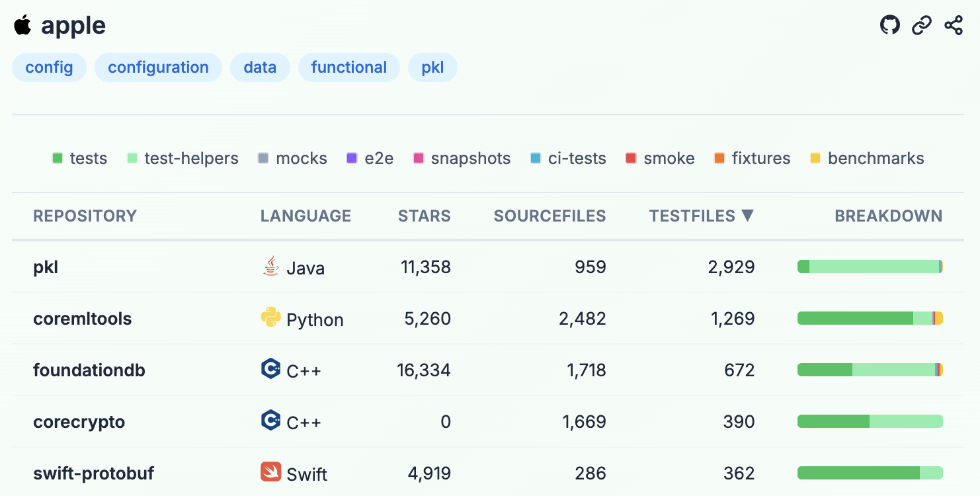The height and width of the screenshot is (496, 980).
Task: Click the Apple logo icon
Action: pyautogui.click(x=22, y=25)
